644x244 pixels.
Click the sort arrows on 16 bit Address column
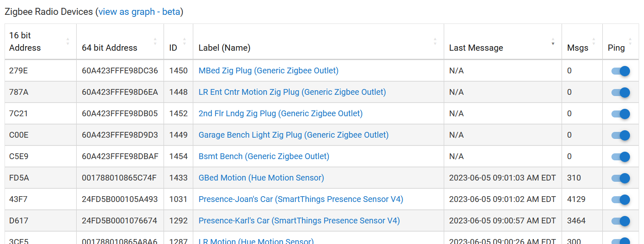(68, 41)
